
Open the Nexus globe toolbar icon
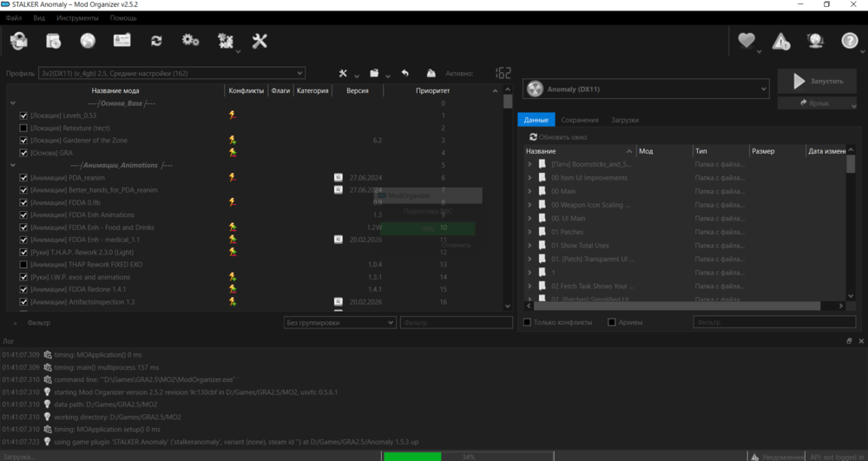[x=88, y=41]
